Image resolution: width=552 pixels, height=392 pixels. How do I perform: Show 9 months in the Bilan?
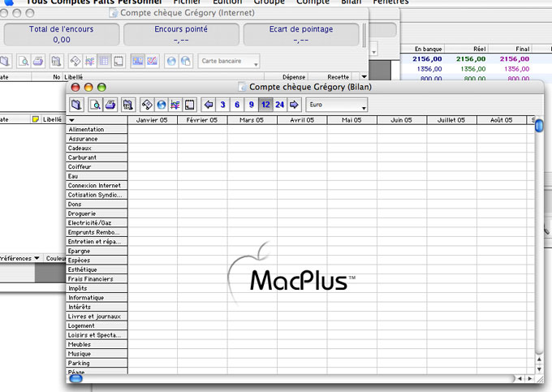[x=251, y=105]
